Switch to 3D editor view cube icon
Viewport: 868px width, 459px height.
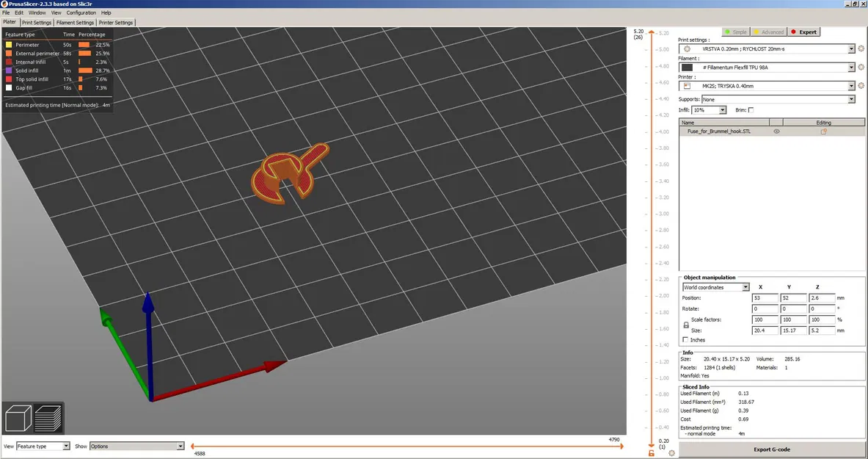18,419
